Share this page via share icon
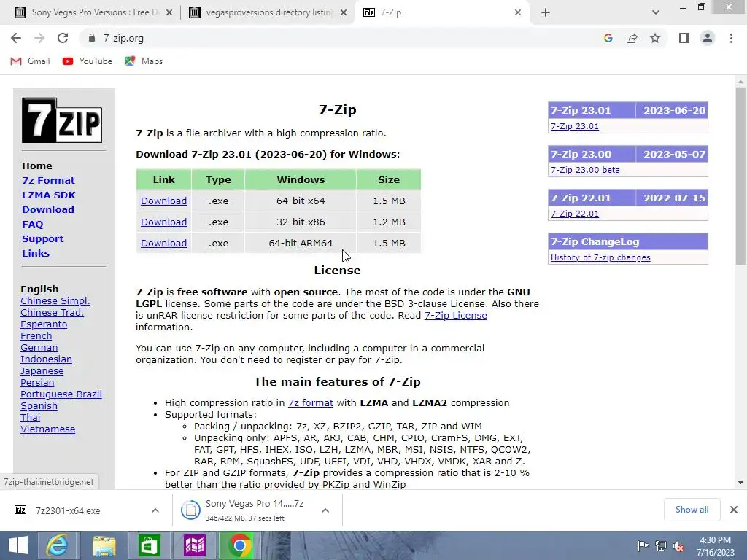 click(x=632, y=38)
